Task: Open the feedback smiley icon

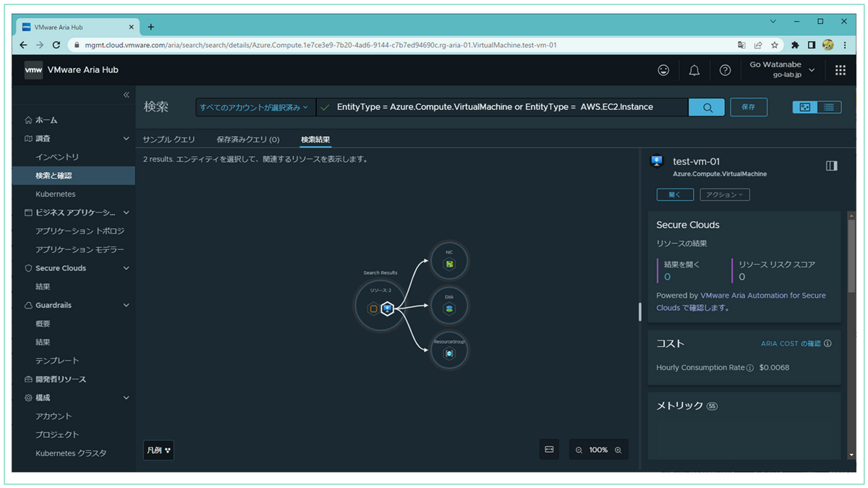Action: [663, 70]
